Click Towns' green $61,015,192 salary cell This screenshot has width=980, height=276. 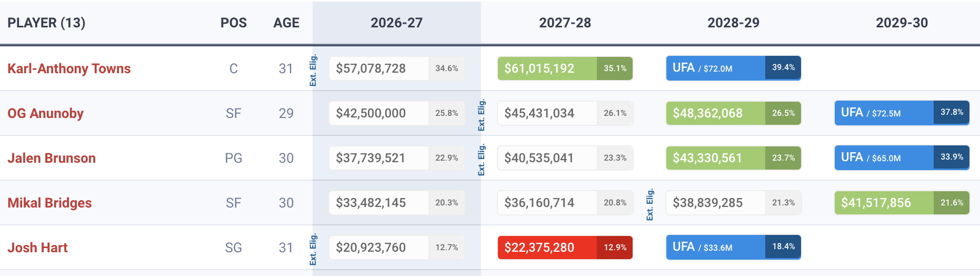(565, 68)
